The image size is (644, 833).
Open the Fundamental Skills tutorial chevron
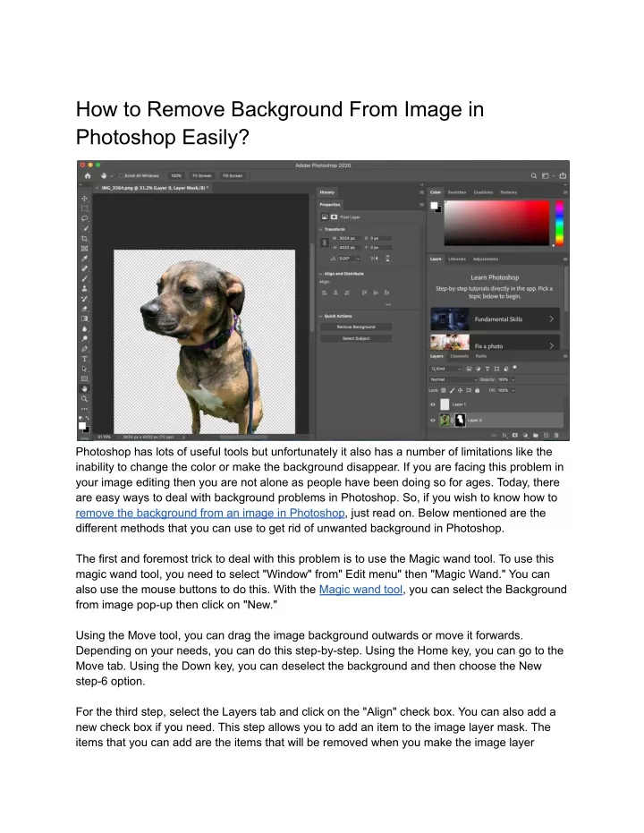click(552, 319)
